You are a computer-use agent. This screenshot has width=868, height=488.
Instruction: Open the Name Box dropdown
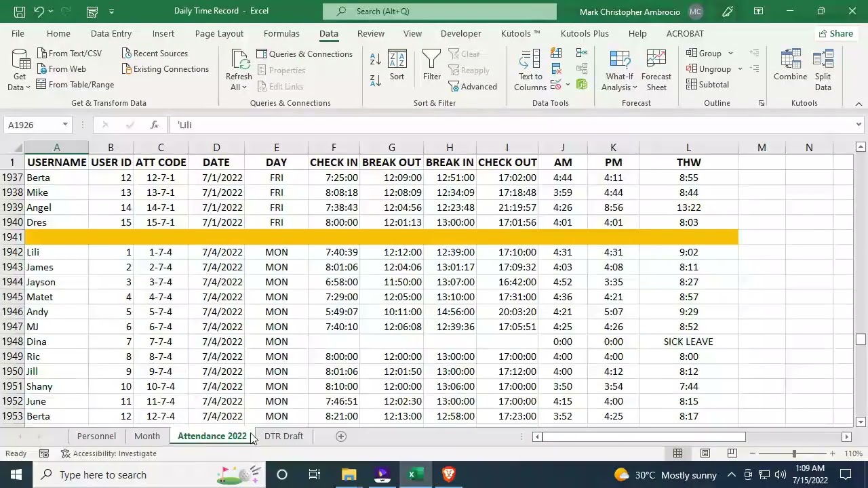[65, 125]
